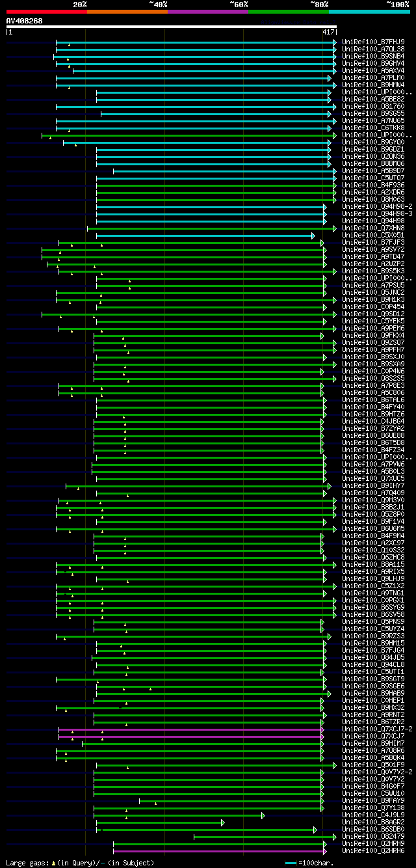Open hit UniRef100_A5AXV4
Viewport: 416px width, 868px height.
(373, 70)
